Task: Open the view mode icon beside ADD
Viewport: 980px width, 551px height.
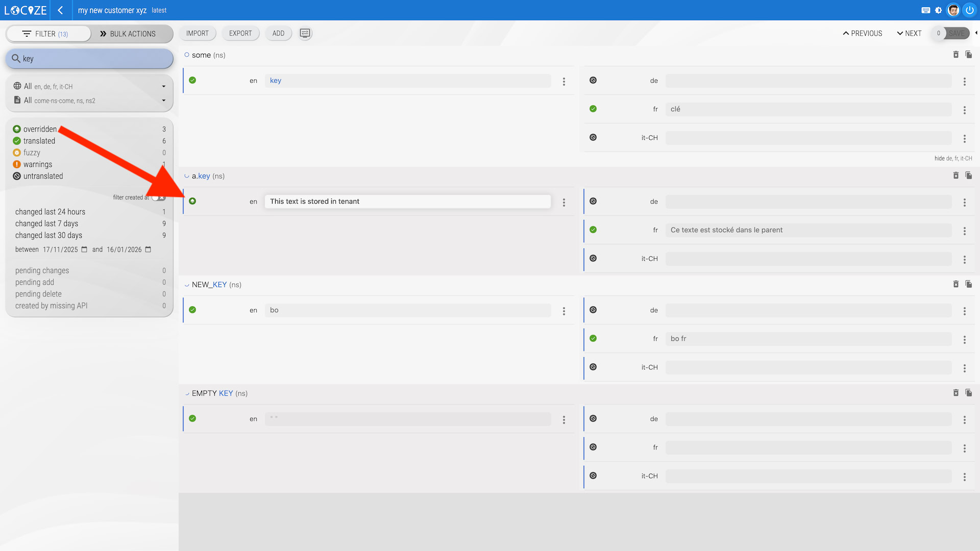Action: pyautogui.click(x=305, y=33)
